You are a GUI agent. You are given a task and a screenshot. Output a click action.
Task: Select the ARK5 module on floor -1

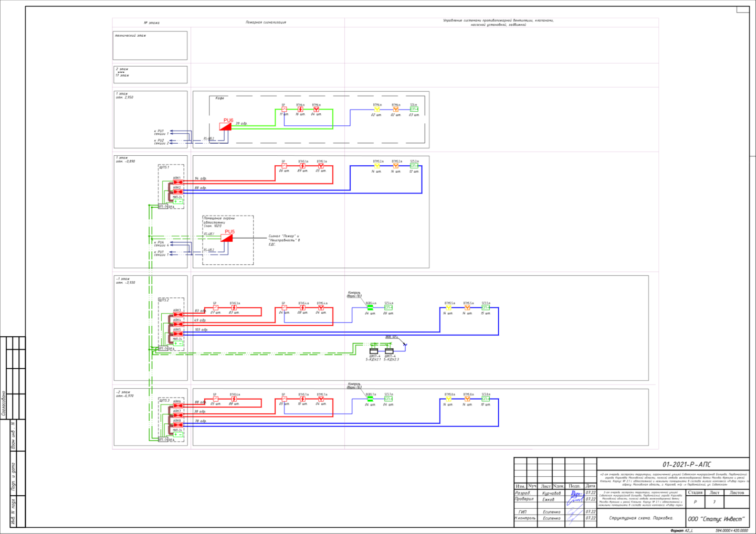(x=178, y=334)
